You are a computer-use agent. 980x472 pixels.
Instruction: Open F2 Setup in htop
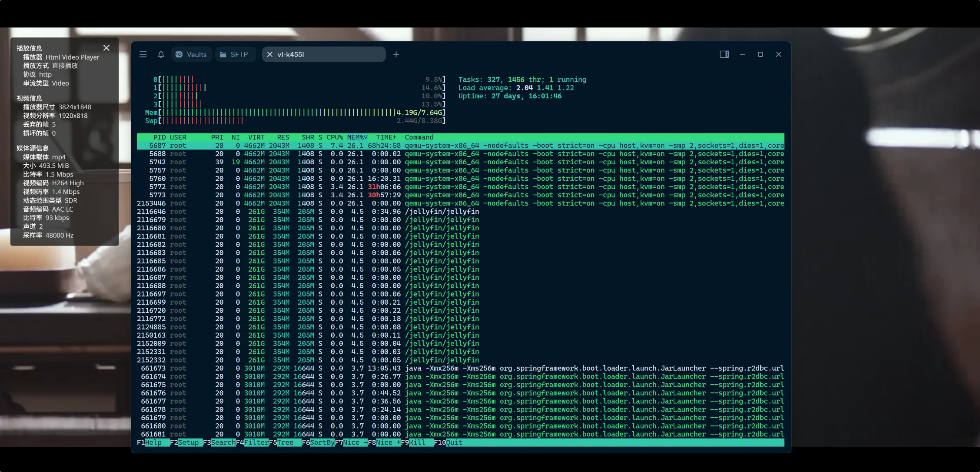188,442
